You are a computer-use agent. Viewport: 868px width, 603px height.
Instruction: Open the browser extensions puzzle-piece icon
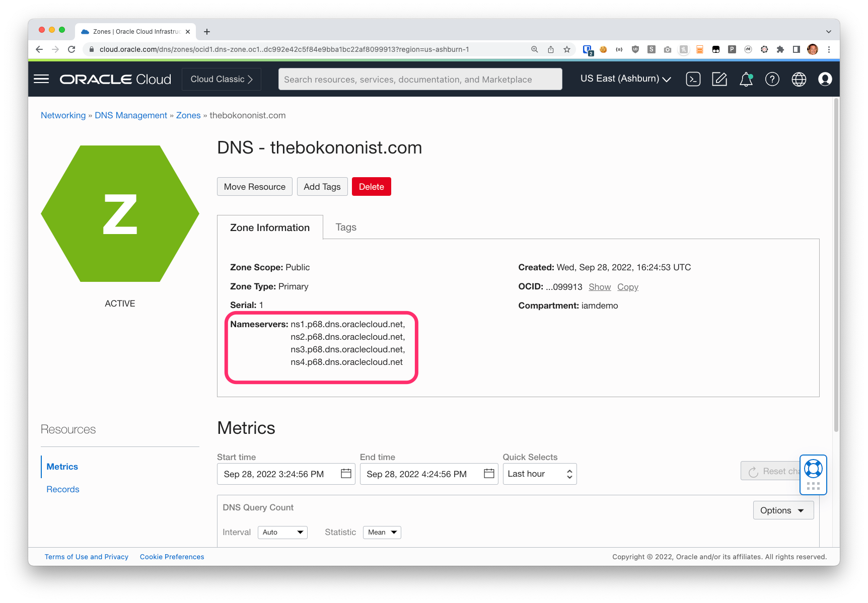[x=781, y=49]
